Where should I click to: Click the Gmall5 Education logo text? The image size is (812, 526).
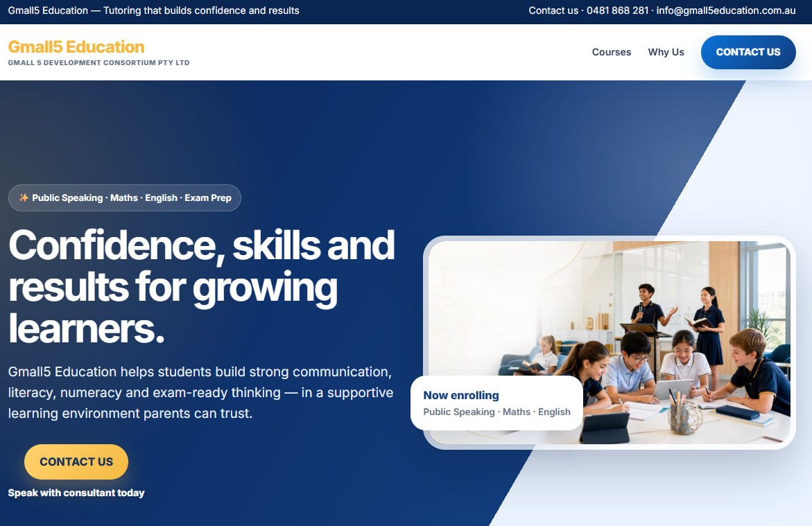click(x=76, y=46)
